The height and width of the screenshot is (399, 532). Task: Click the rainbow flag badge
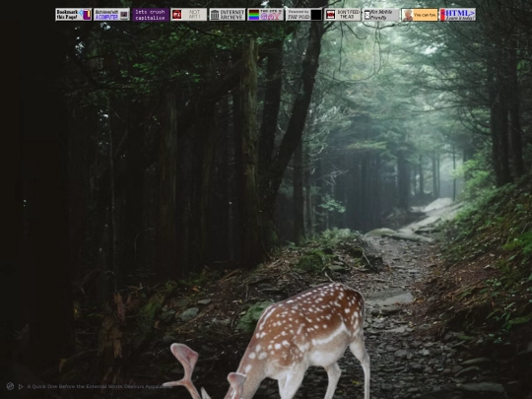pyautogui.click(x=266, y=15)
